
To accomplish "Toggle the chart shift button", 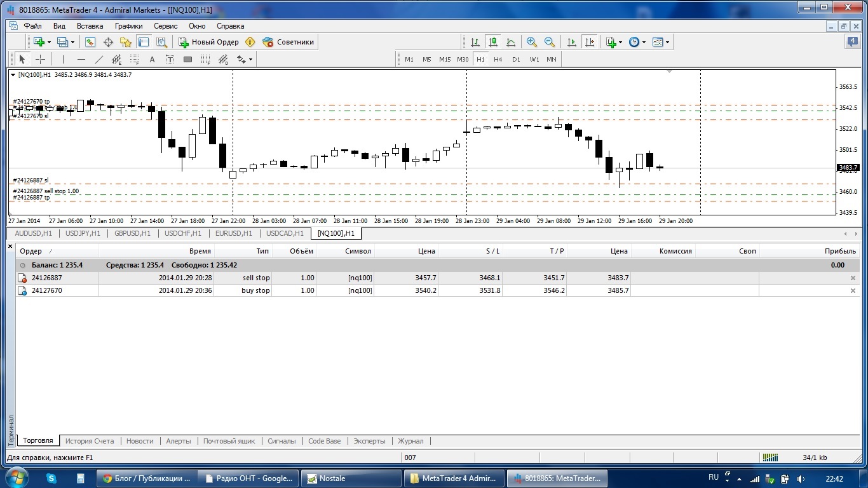I will point(590,42).
